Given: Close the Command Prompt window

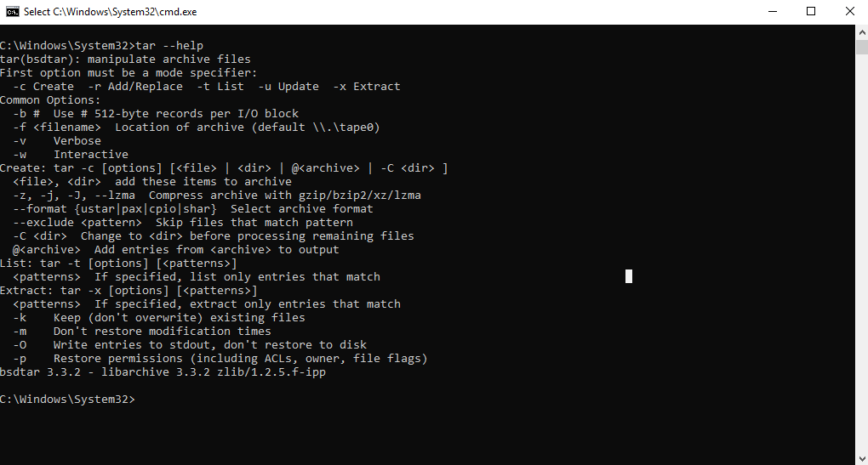Looking at the screenshot, I should point(849,11).
